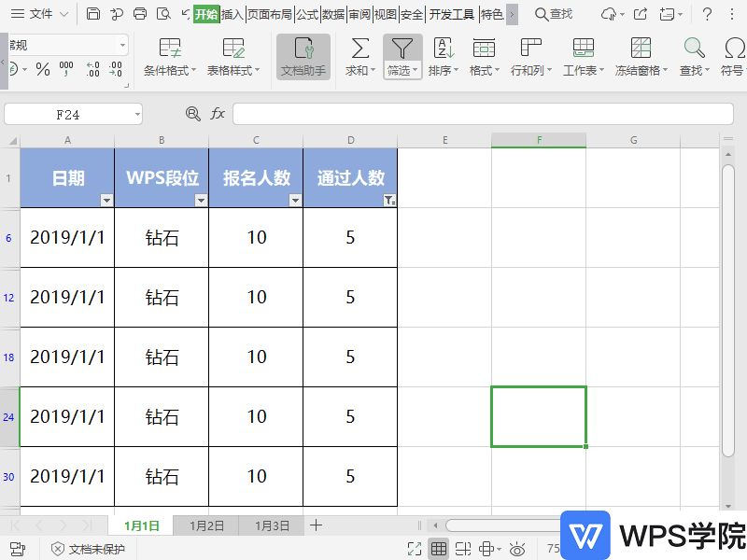
Task: Click the Print icon in quick access toolbar
Action: click(140, 14)
